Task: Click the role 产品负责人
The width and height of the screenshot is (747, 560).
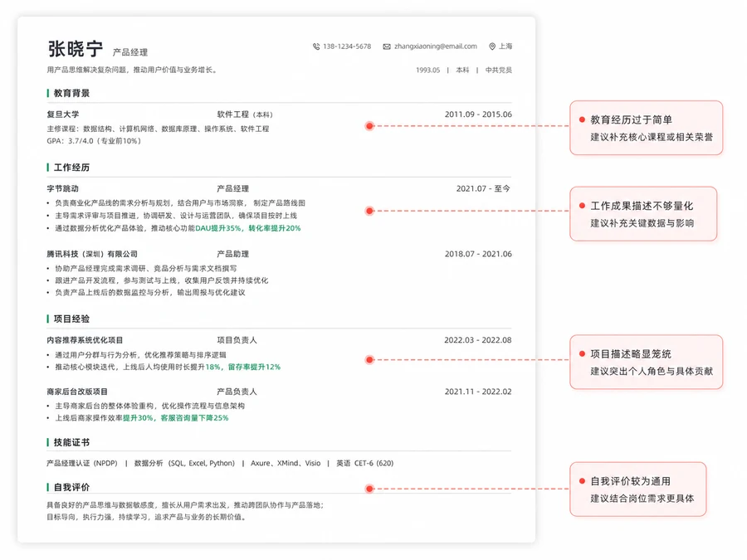Action: coord(237,392)
